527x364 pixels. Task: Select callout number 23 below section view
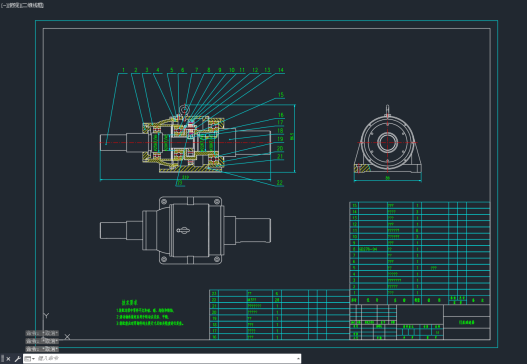click(x=180, y=183)
